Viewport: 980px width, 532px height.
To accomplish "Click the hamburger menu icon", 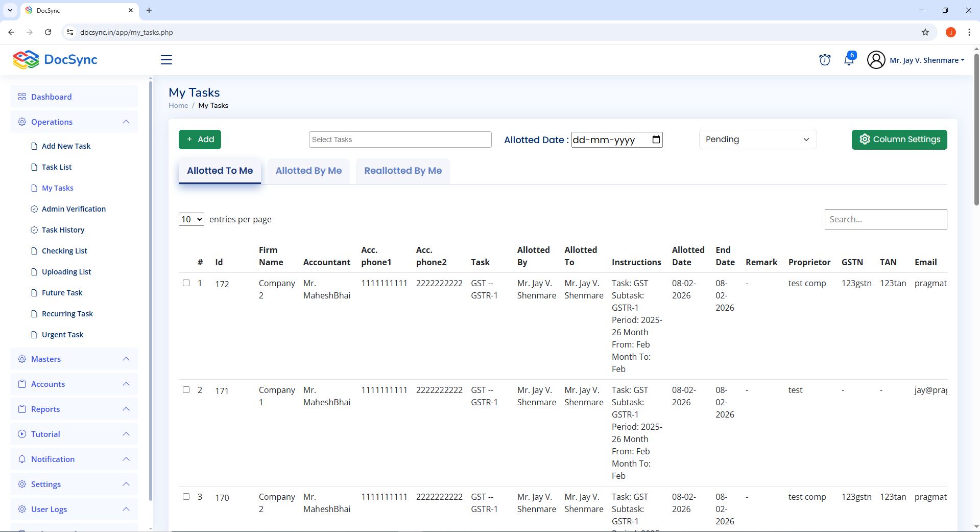I will pos(166,60).
